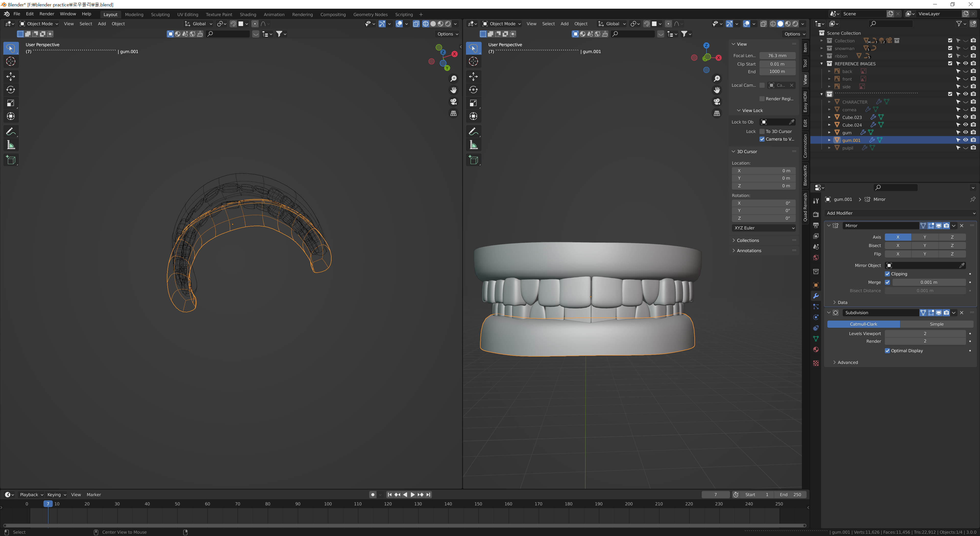Enable Y axis in Mirror modifier
Image resolution: width=980 pixels, height=536 pixels.
pos(924,237)
